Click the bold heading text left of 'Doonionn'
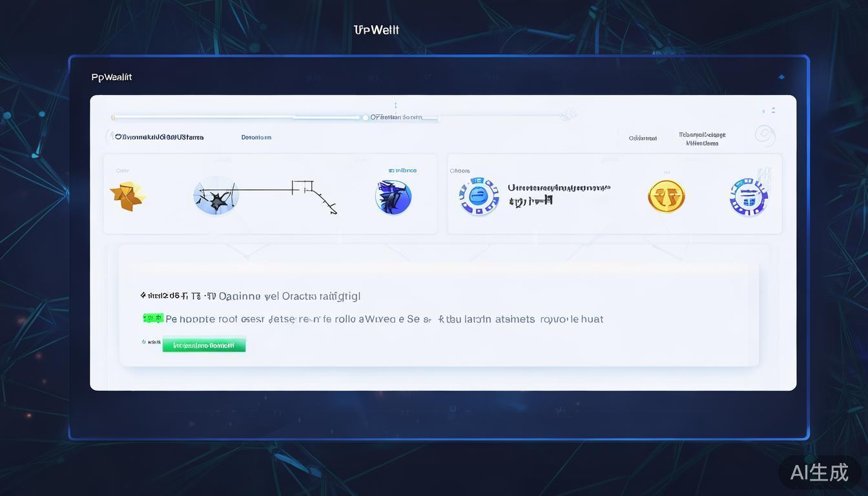The height and width of the screenshot is (496, 868). (x=159, y=137)
